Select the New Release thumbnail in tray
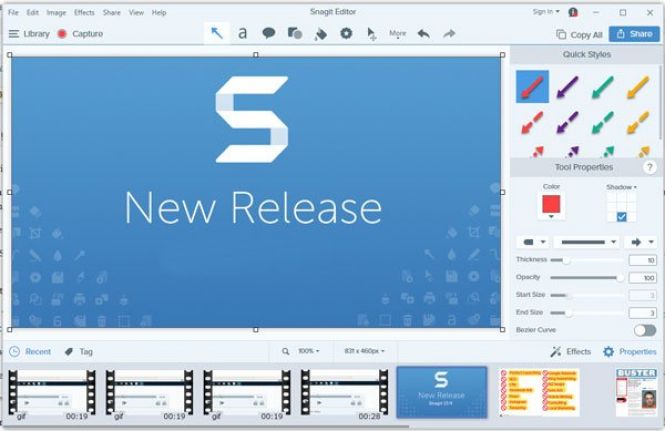This screenshot has height=431, width=665. click(x=441, y=392)
